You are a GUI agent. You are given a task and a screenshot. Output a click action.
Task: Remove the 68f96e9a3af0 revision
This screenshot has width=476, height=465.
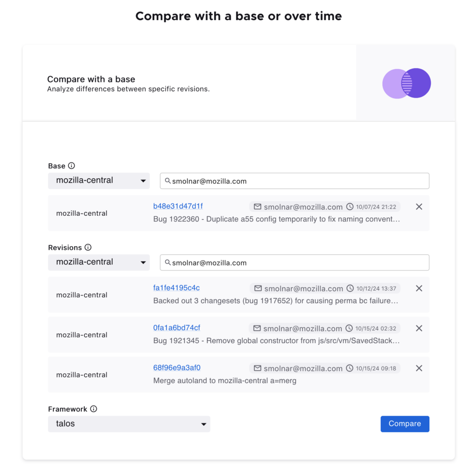pyautogui.click(x=419, y=368)
